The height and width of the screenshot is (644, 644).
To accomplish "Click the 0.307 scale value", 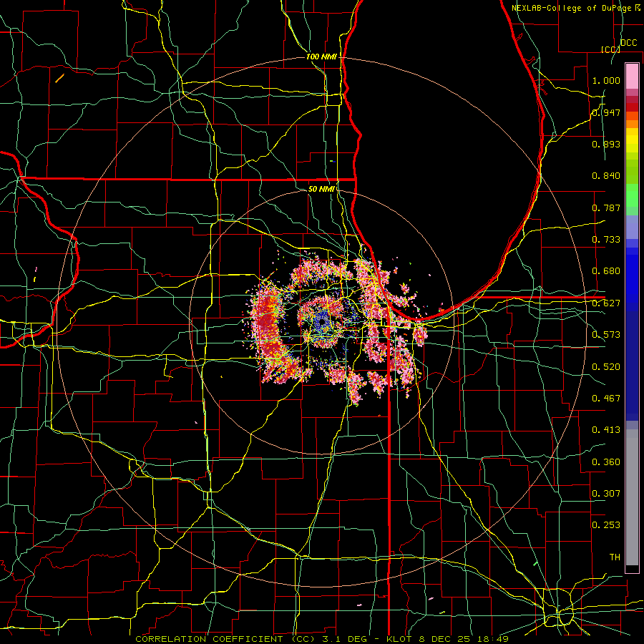I will pos(606,494).
